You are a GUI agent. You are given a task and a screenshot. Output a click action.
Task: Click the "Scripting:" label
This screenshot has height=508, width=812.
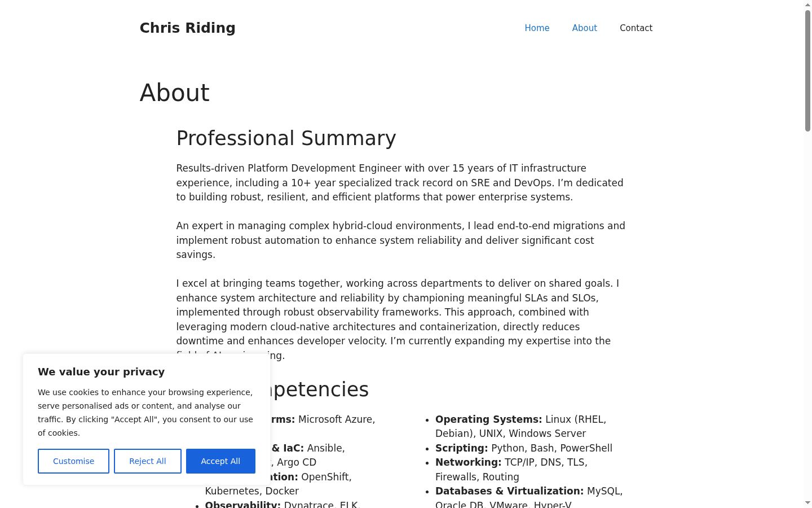pos(461,448)
